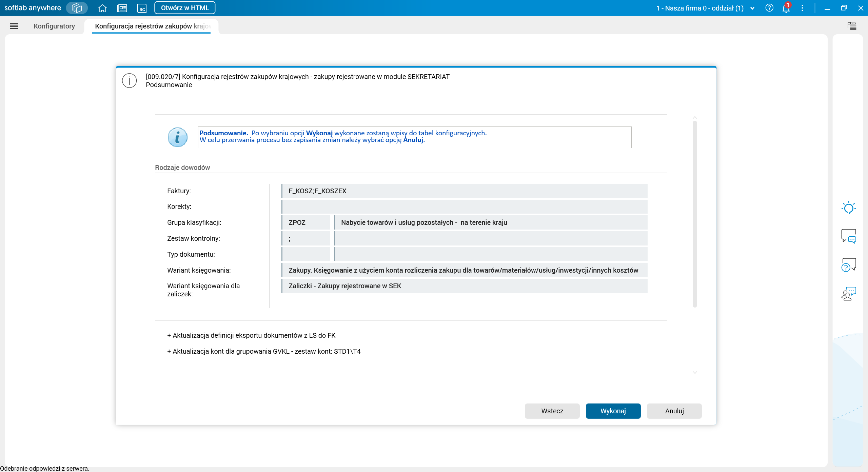Screen dimensions: 868x472
Task: Click the Wykonaj button
Action: [x=613, y=411]
